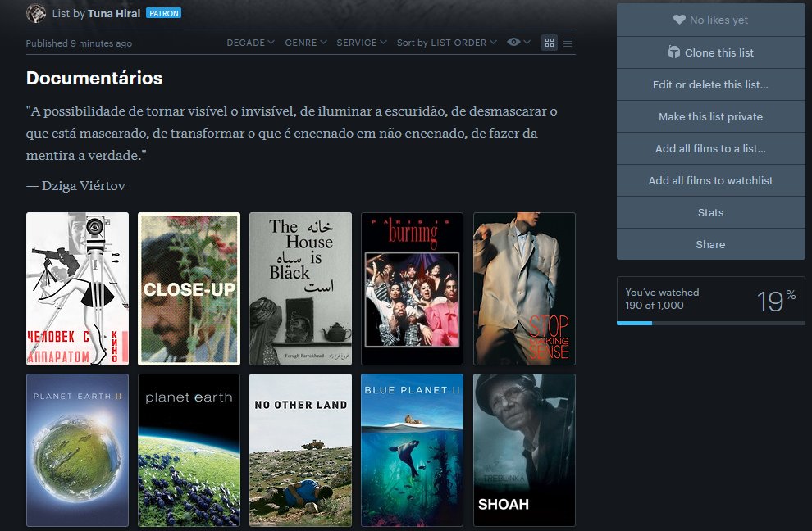Open the Blue Planet II poster

[x=413, y=450]
